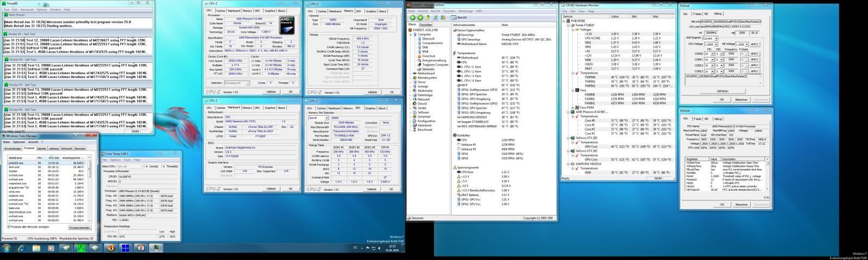Open the Werkzeuge menu in EVEREST
868x260 pixels.
[x=465, y=11]
